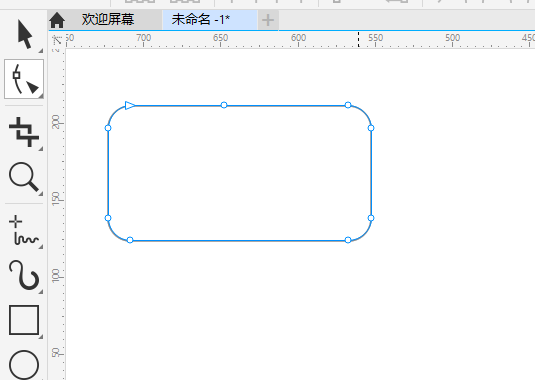535x380 pixels.
Task: Select the Artistic Media tool
Action: (x=24, y=275)
